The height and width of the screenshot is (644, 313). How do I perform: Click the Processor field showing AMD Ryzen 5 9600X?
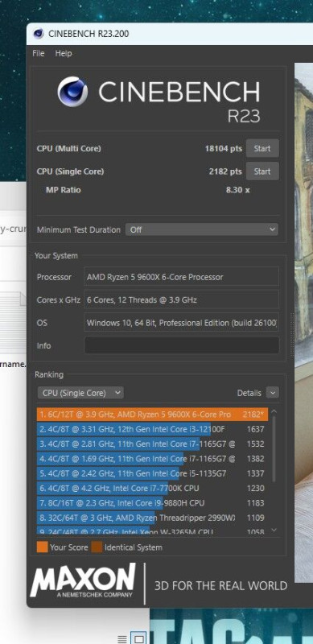[181, 277]
